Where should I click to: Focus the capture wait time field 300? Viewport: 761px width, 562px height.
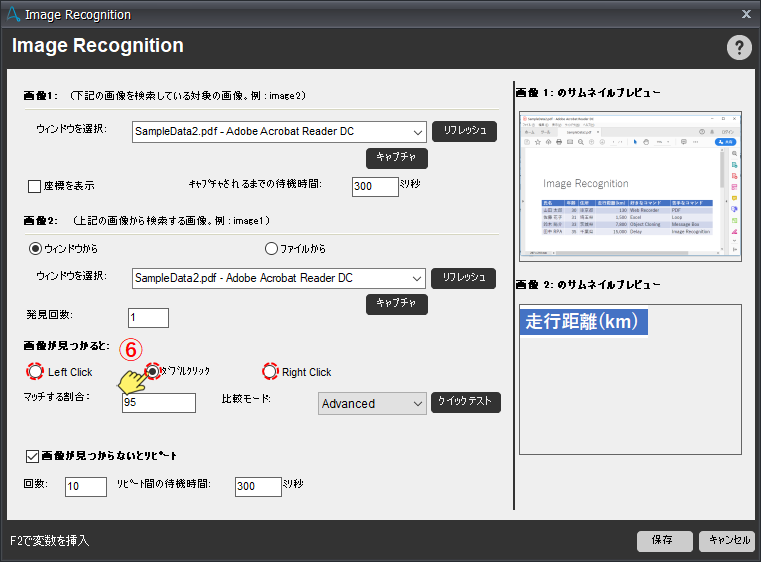pos(375,186)
